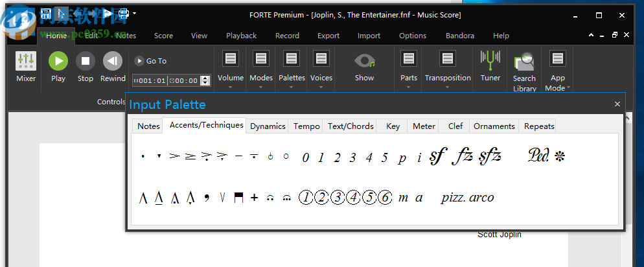This screenshot has height=267, width=644.
Task: Choose fingering number 3
Action: 353,157
